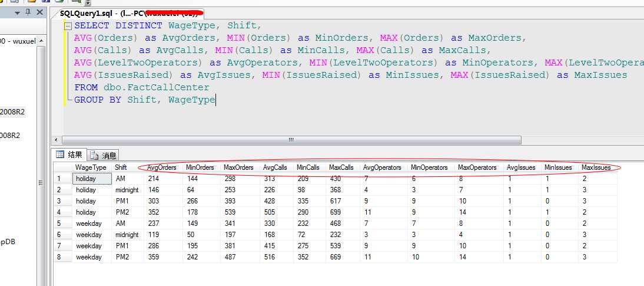
Task: Open the Object Explorer window position dropdown arrow
Action: [x=17, y=13]
